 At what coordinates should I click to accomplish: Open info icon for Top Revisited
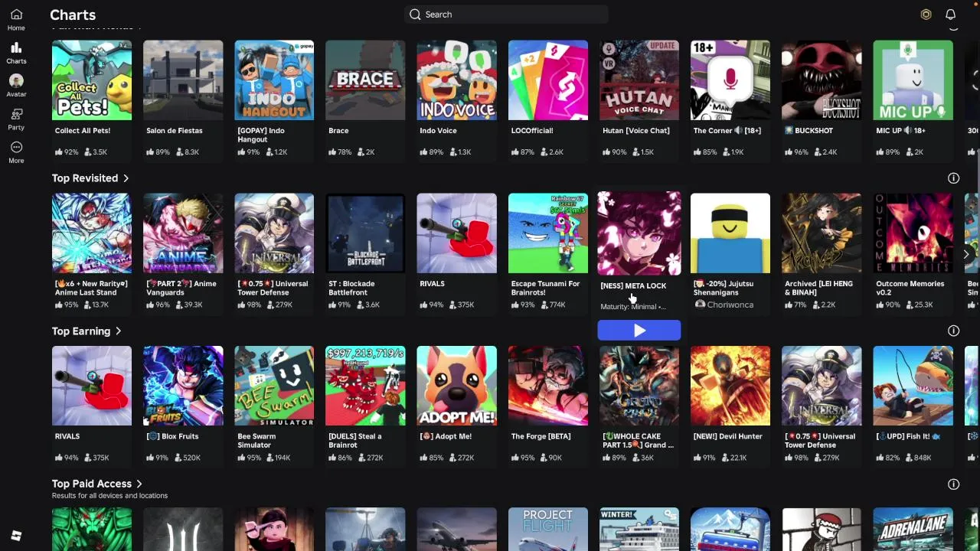coord(953,178)
